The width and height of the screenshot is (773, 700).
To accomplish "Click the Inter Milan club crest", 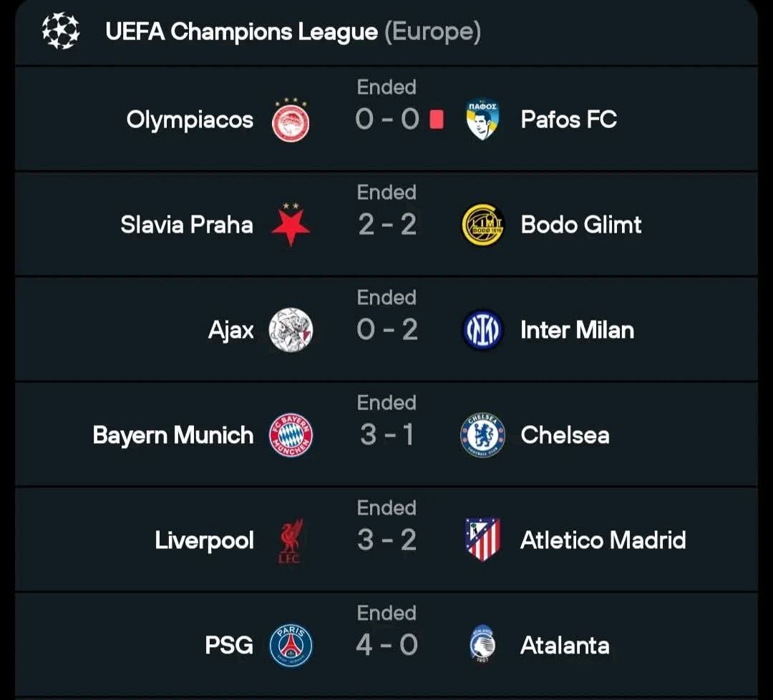I will (483, 330).
